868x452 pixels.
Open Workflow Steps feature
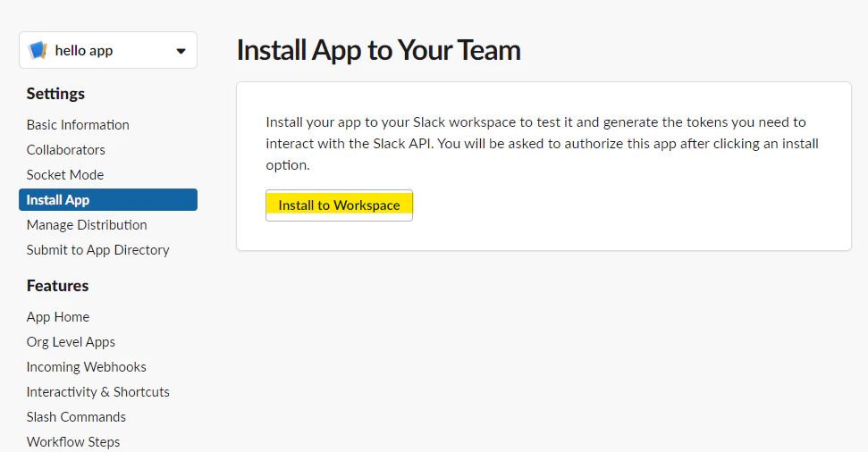(73, 441)
